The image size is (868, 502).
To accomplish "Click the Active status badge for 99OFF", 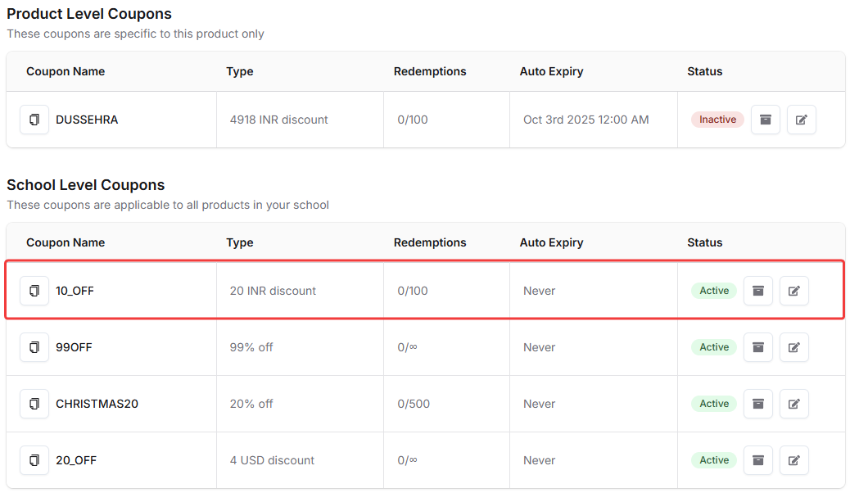I will point(713,347).
